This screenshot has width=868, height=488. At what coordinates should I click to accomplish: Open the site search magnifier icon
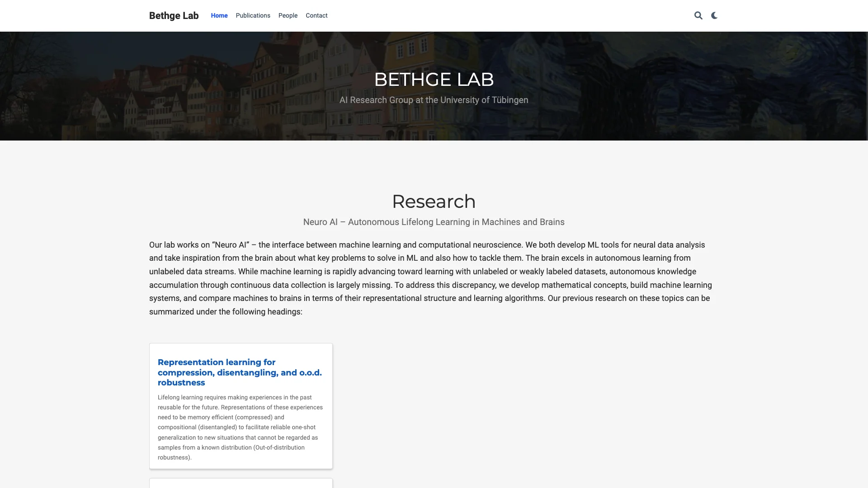point(698,15)
